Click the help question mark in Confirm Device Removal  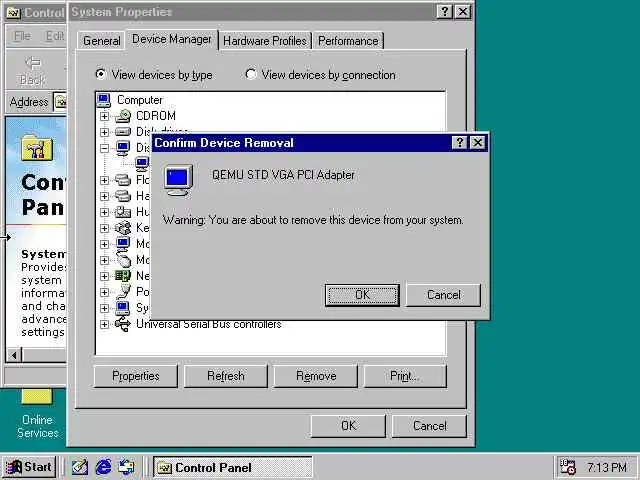460,142
